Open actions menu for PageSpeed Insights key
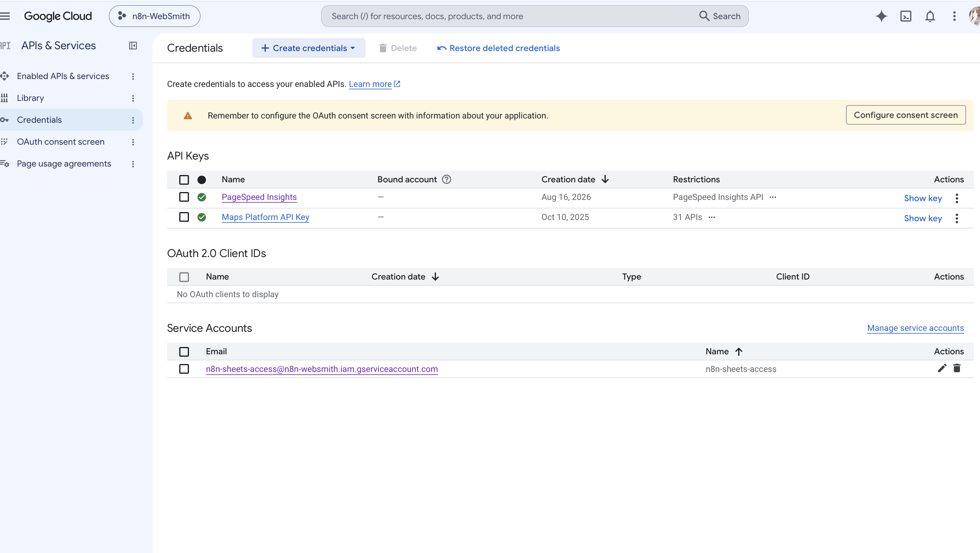 [956, 198]
